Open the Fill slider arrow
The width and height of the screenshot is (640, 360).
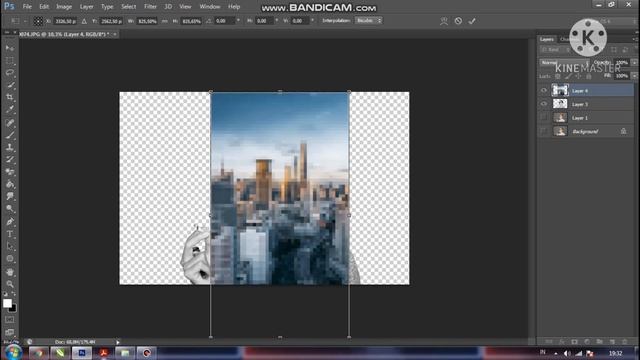point(634,76)
